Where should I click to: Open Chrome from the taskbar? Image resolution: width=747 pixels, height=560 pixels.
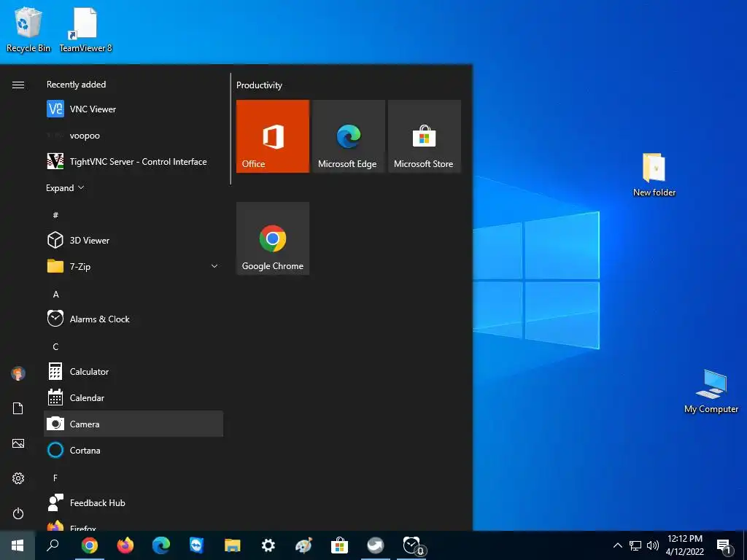tap(90, 545)
